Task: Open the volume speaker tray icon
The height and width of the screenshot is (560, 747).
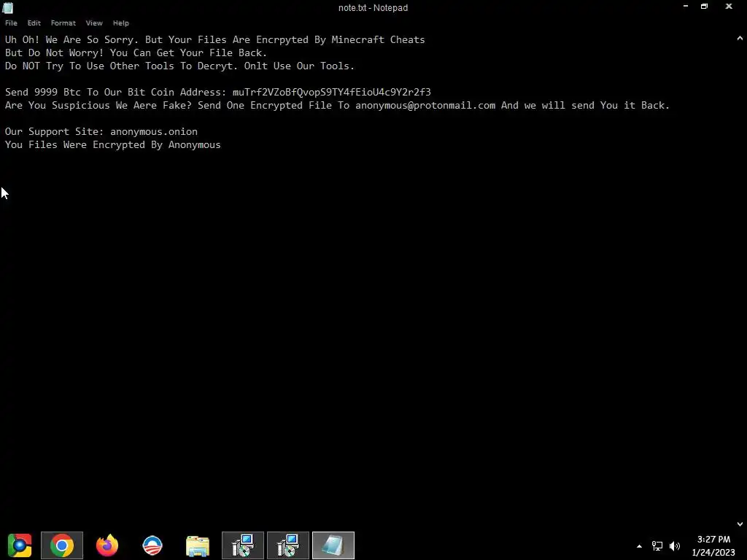Action: pyautogui.click(x=675, y=546)
